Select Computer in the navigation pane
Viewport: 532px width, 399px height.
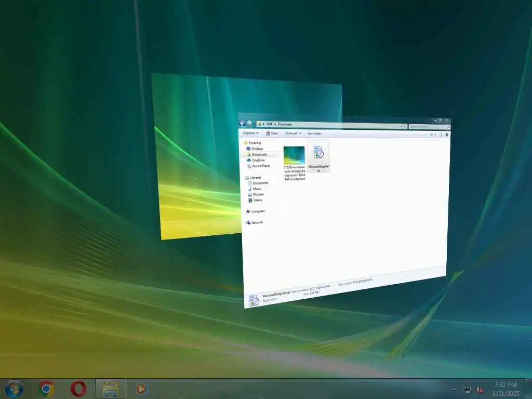coord(256,211)
